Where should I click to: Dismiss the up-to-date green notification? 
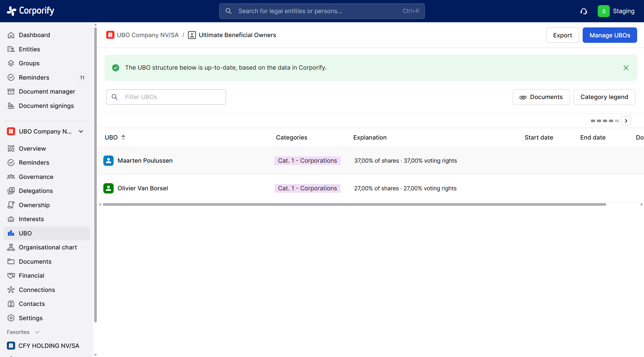[x=626, y=68]
